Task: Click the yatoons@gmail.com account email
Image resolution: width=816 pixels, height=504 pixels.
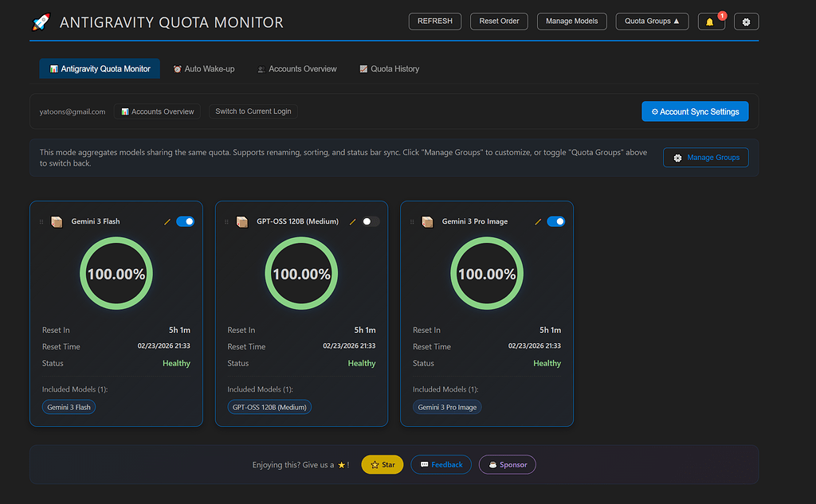Action: [x=73, y=111]
